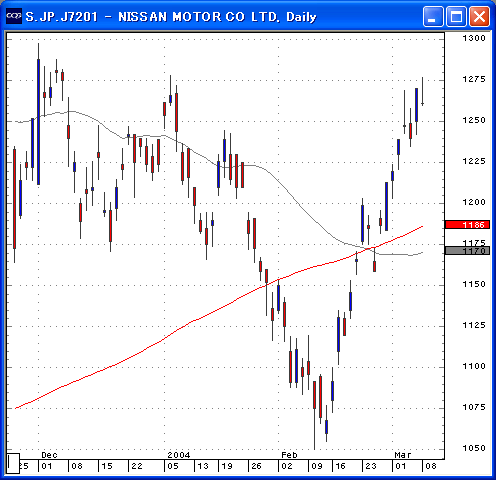Viewport: 496px width, 480px height.
Task: Click the 1200 price axis label
Action: pos(474,202)
